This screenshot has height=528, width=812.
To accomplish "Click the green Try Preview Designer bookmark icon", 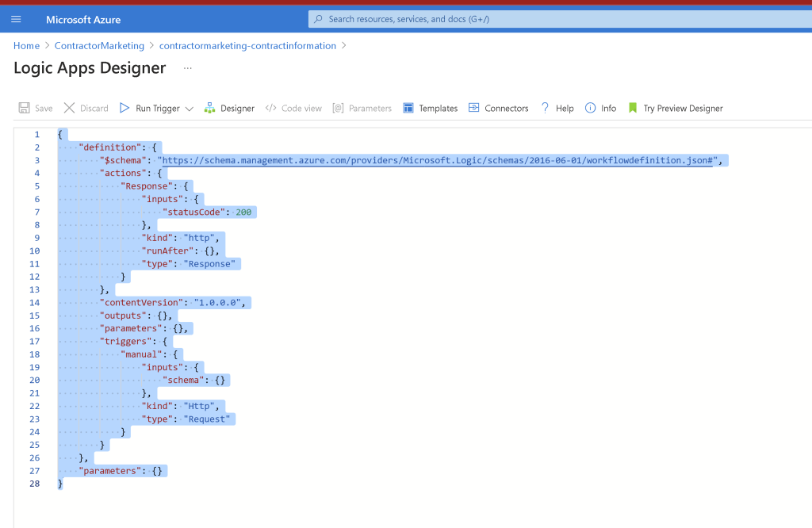I will pyautogui.click(x=632, y=108).
